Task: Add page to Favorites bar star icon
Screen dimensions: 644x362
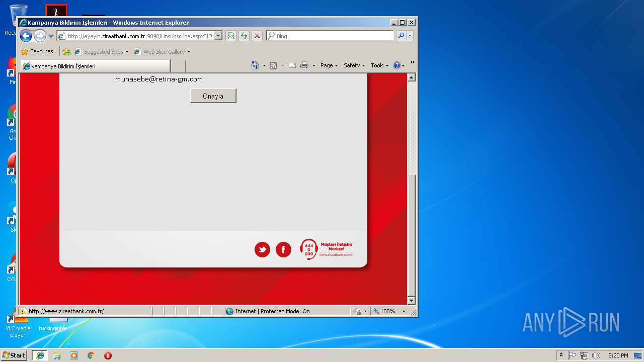Action: click(66, 51)
